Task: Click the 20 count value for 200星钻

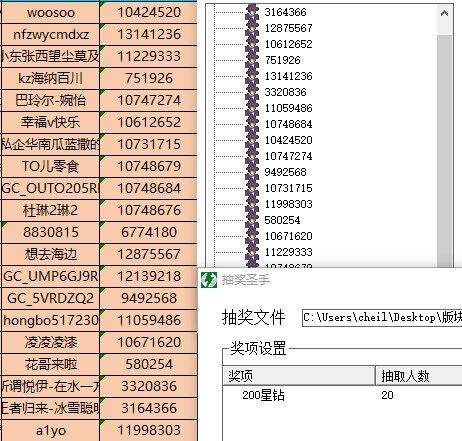Action: coord(387,395)
